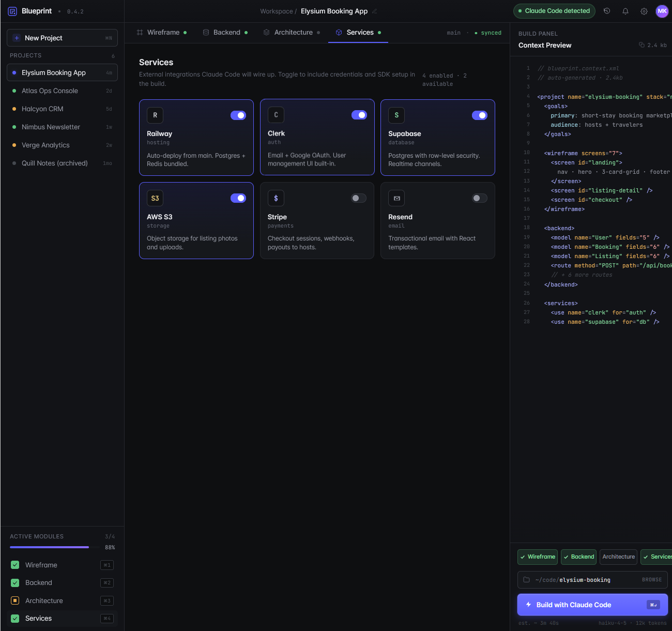Turn off the Clerk auth toggle
672x631 pixels.
point(359,115)
